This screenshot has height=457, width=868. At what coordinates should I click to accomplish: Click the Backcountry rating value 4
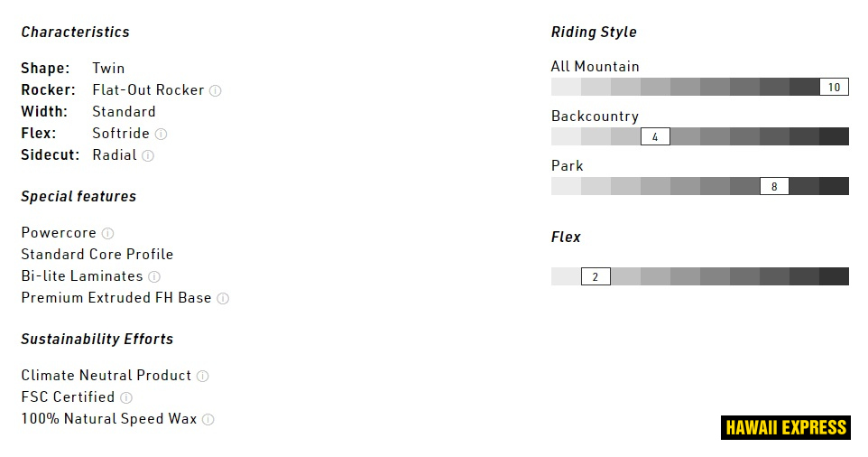[655, 137]
